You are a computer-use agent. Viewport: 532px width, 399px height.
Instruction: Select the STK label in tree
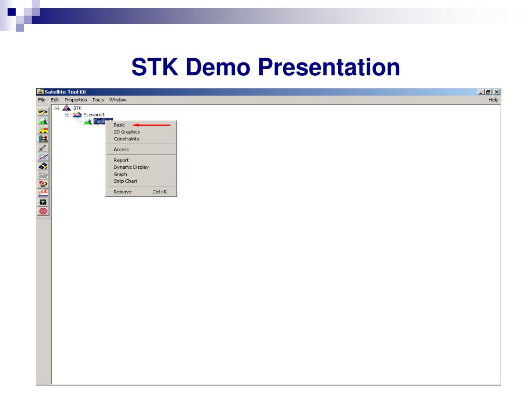coord(77,108)
